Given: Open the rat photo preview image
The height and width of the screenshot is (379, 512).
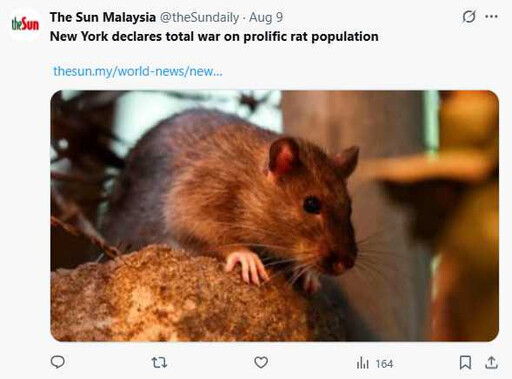Looking at the screenshot, I should pyautogui.click(x=275, y=216).
